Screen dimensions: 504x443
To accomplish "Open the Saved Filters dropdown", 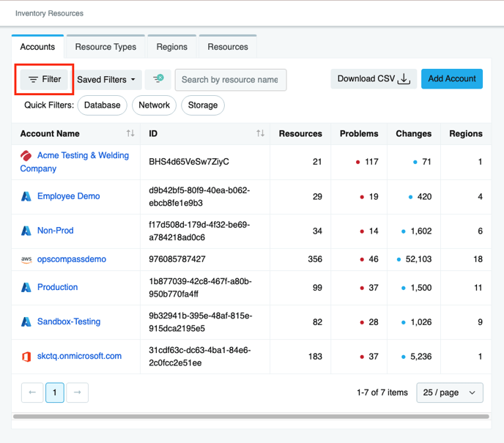I will click(x=106, y=80).
